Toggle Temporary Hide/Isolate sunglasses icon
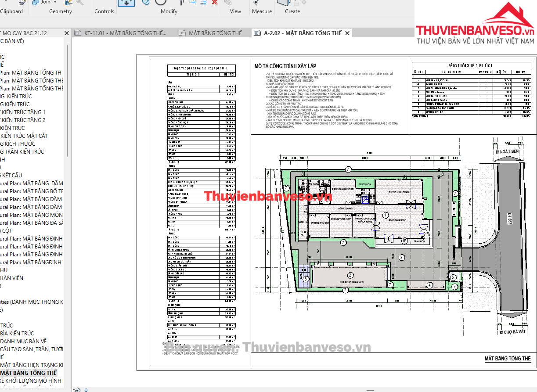The image size is (537, 392). pos(78,389)
